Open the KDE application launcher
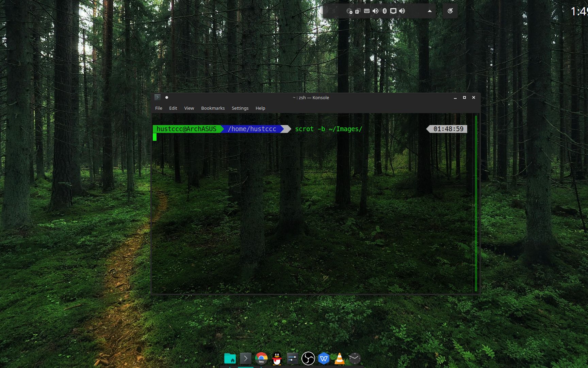The height and width of the screenshot is (368, 588). [x=450, y=11]
